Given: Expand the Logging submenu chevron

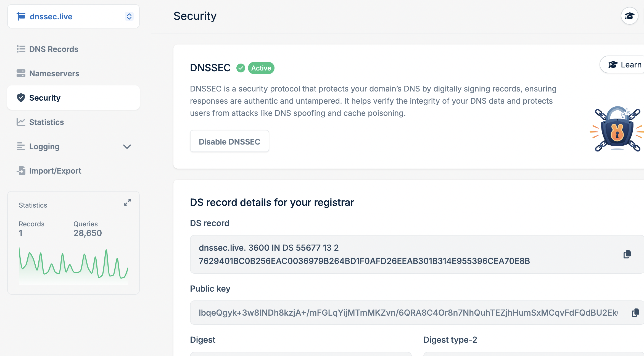Looking at the screenshot, I should tap(127, 147).
